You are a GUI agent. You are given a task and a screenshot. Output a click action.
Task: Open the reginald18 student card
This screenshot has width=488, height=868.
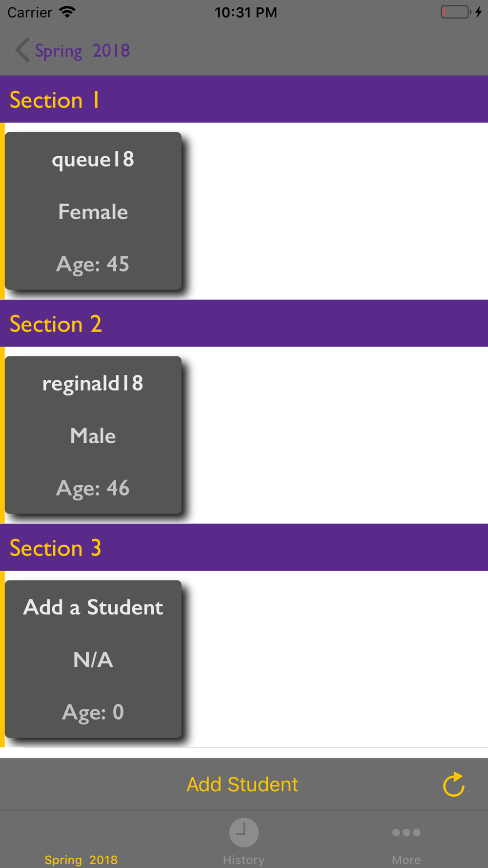coord(93,435)
